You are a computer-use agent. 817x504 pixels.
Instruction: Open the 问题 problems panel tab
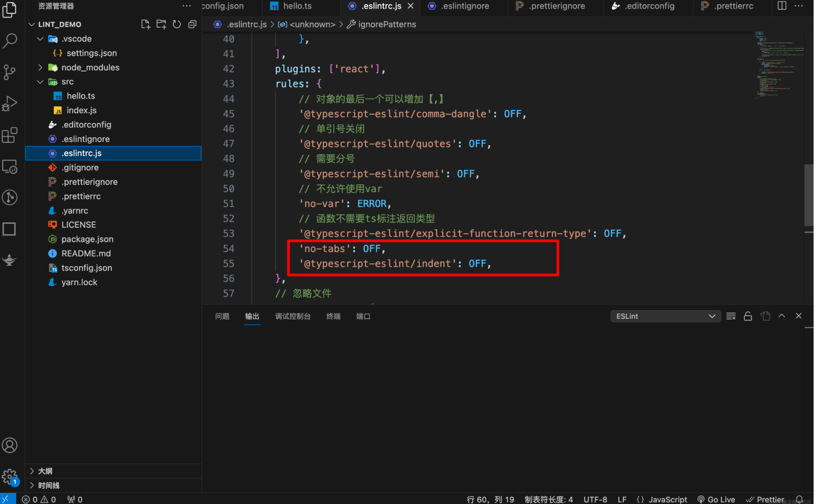222,316
